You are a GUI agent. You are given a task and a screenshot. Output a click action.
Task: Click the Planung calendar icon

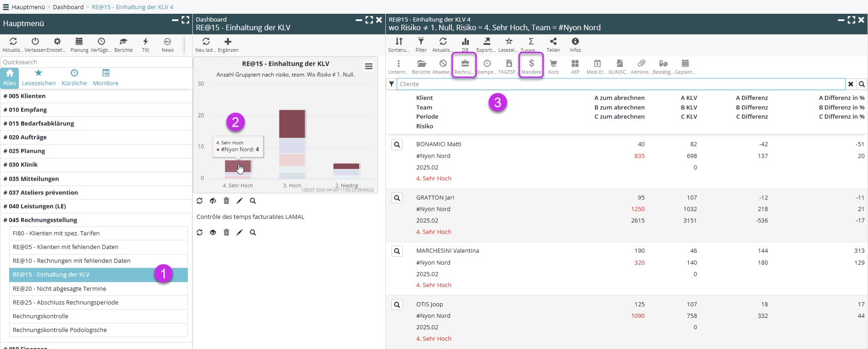click(x=79, y=43)
